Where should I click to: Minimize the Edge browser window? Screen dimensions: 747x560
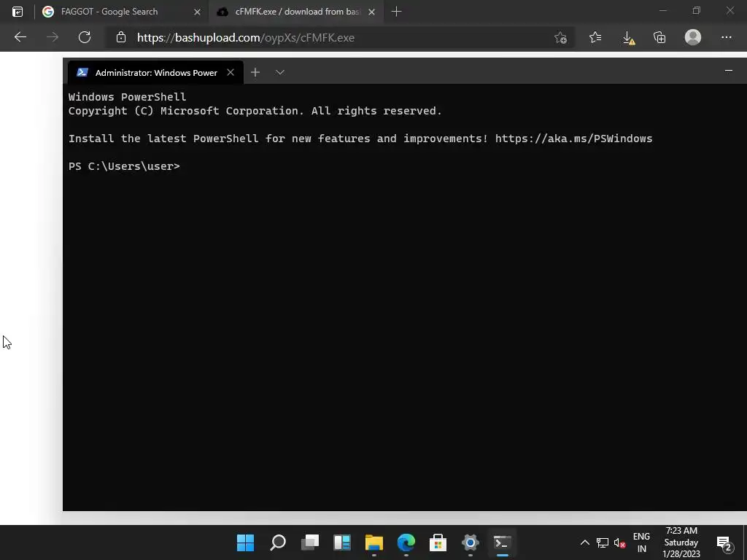(x=662, y=10)
